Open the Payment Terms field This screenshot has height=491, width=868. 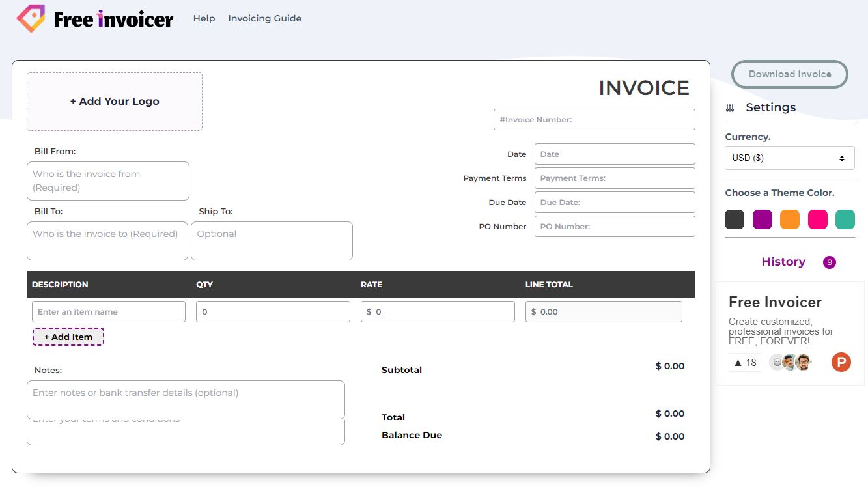click(614, 178)
